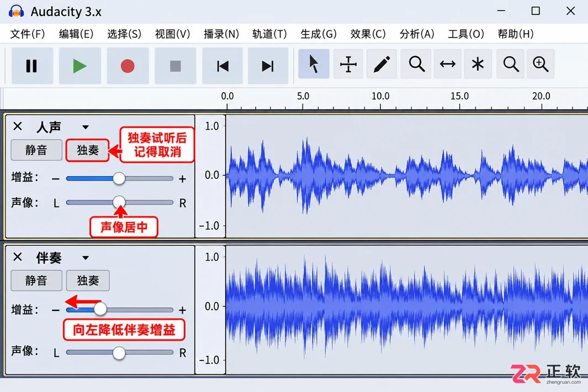Select the Zoom tool magnifier
588x392 pixels.
[x=416, y=64]
